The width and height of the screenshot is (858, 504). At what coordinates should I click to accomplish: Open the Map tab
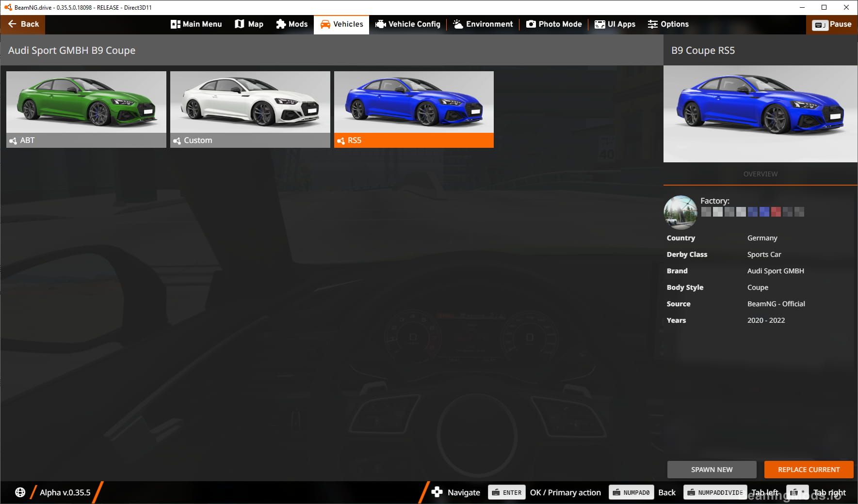(x=249, y=24)
